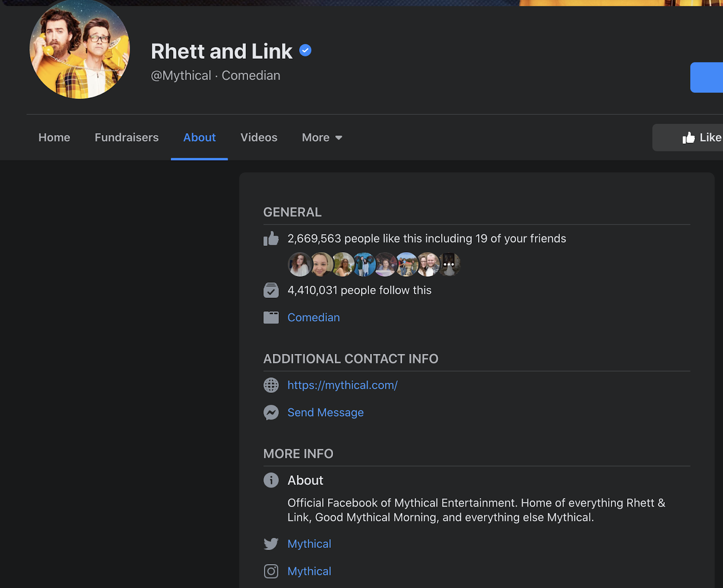Switch to the Videos tab
The height and width of the screenshot is (588, 723).
[259, 137]
